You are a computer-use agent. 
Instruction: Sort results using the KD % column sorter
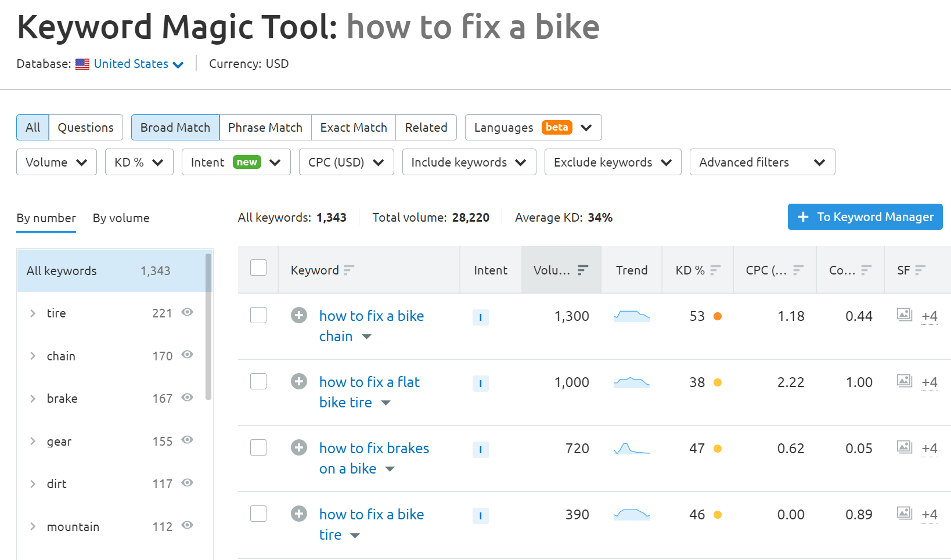pyautogui.click(x=715, y=269)
